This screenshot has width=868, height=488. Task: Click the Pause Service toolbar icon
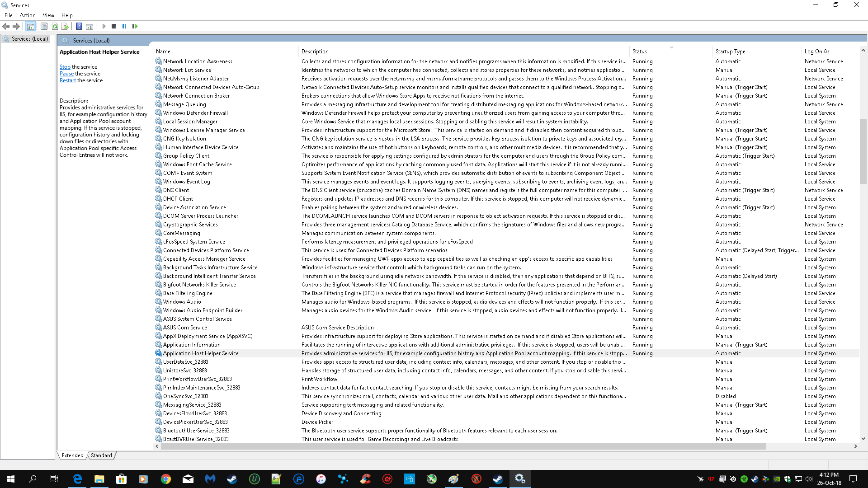tap(124, 26)
